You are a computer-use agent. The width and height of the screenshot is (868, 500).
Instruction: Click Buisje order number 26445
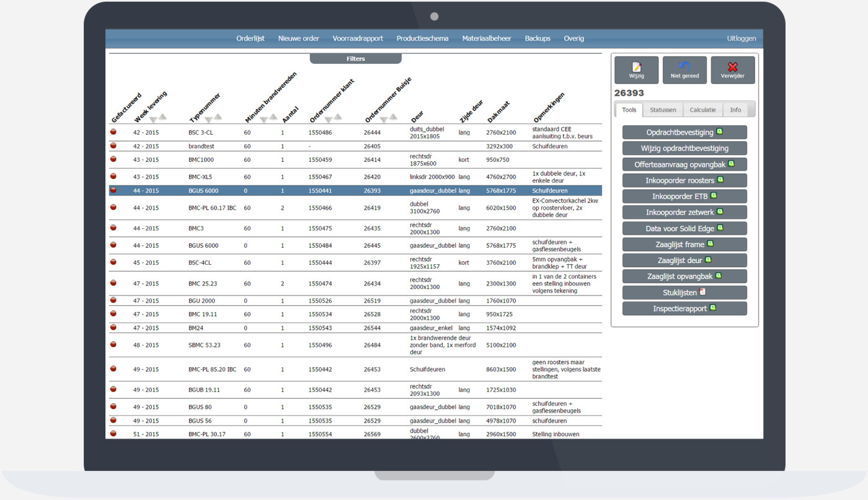[372, 245]
